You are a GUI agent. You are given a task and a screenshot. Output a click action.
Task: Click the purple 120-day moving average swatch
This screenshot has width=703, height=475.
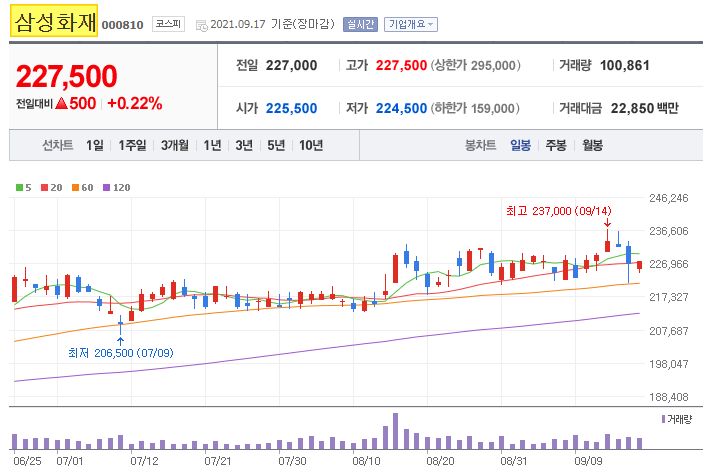click(x=106, y=187)
